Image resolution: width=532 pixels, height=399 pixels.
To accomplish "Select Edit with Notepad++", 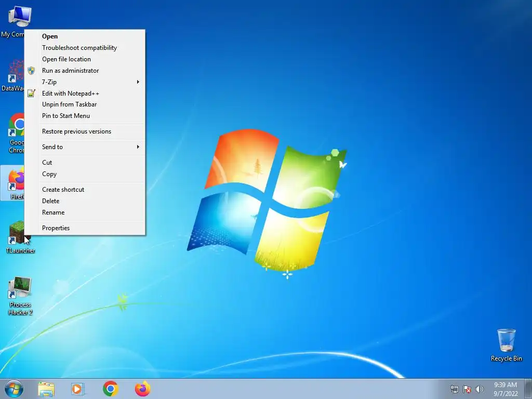I will pyautogui.click(x=85, y=94).
